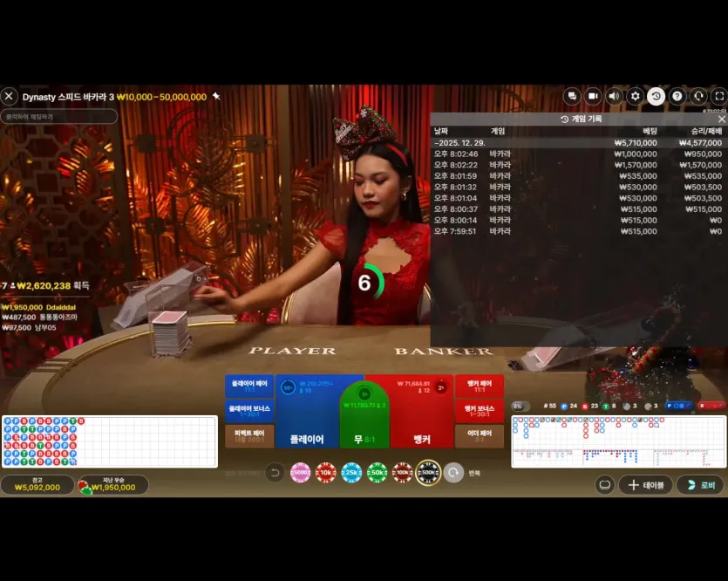
Task: Open the support headset icon
Action: point(698,96)
